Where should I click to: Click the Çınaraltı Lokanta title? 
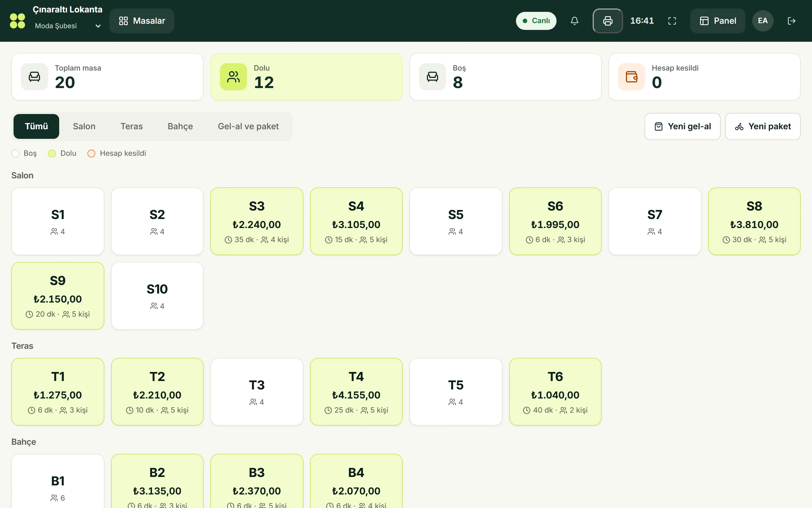pyautogui.click(x=67, y=9)
